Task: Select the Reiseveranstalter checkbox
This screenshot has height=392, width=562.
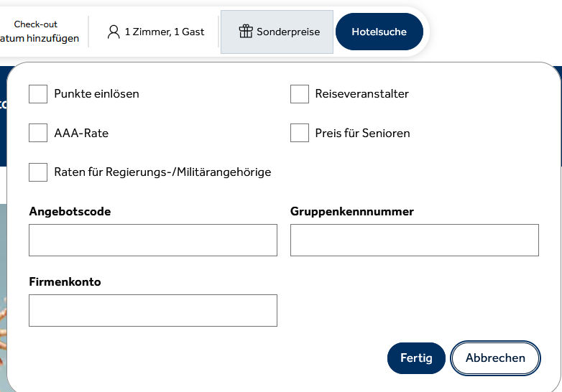Action: click(300, 94)
